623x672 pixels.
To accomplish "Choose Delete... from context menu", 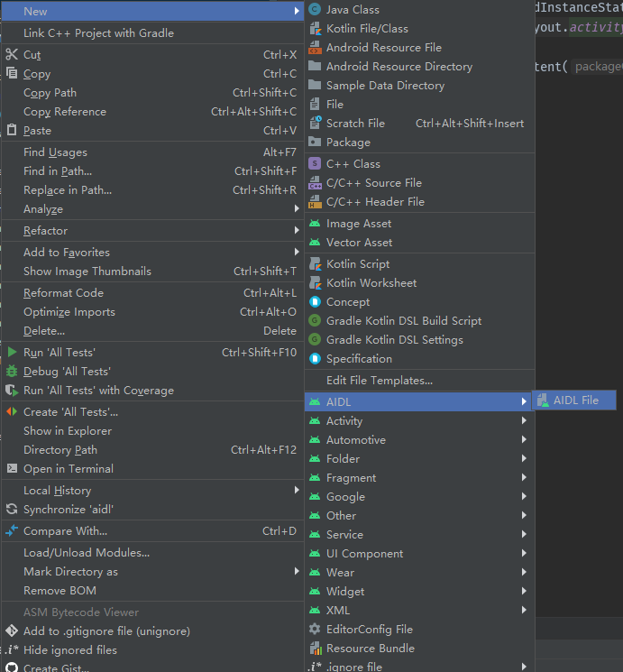I will tap(152, 330).
